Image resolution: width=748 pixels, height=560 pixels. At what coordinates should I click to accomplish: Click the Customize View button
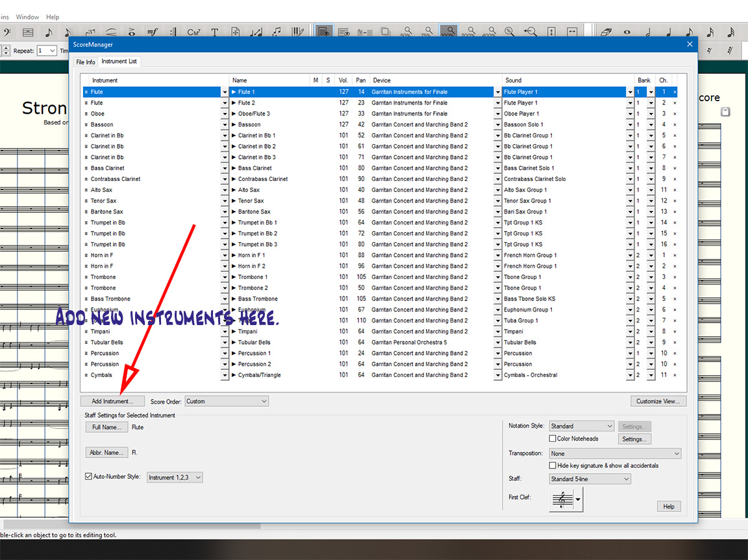[658, 402]
